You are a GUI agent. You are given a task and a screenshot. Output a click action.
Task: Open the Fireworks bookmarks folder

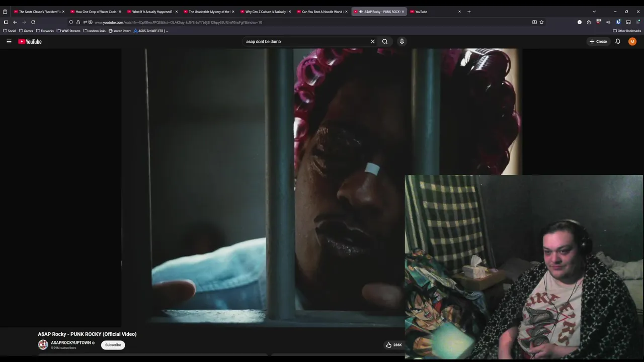tap(45, 31)
